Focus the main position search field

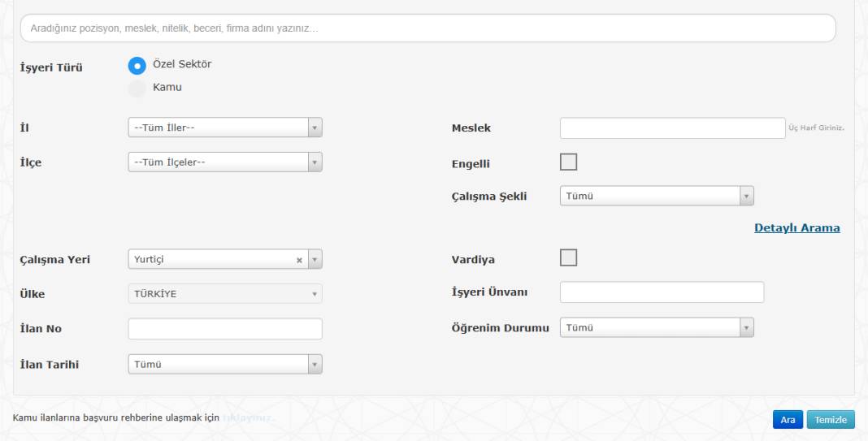pos(427,28)
